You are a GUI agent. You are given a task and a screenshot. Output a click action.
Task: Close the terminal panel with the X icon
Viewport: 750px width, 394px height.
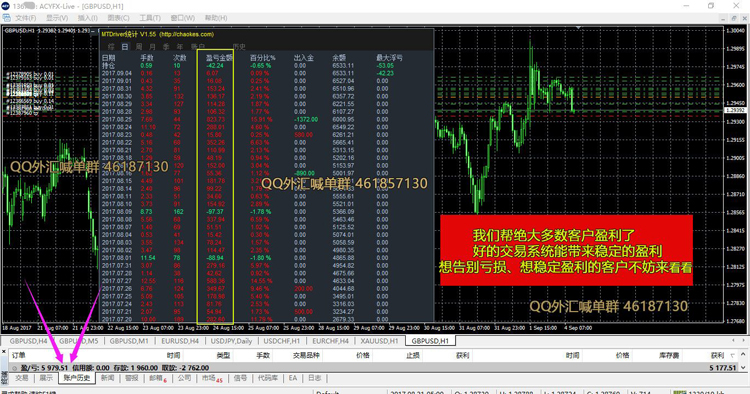[4, 351]
